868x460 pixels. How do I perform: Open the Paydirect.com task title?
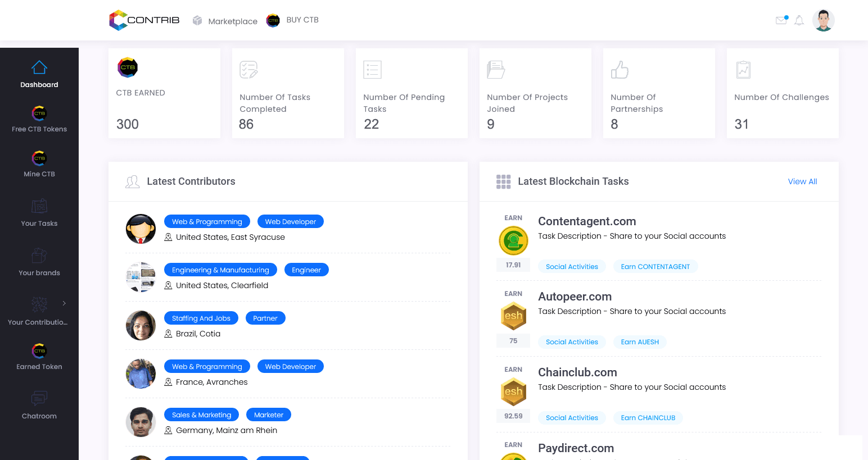(x=576, y=448)
